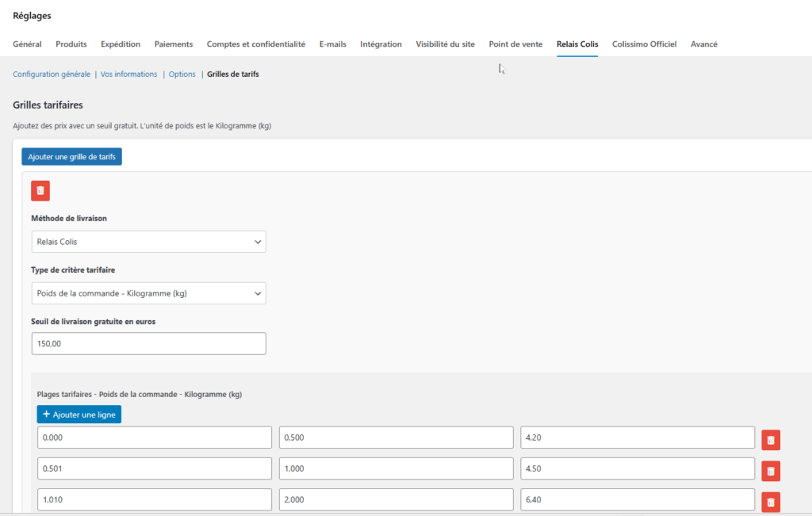The image size is (812, 516).
Task: Remove the 0,501 to 1,000 price row
Action: (x=771, y=471)
